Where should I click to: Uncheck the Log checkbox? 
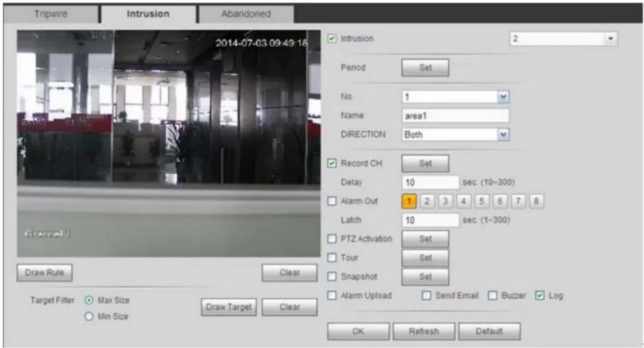(x=540, y=296)
